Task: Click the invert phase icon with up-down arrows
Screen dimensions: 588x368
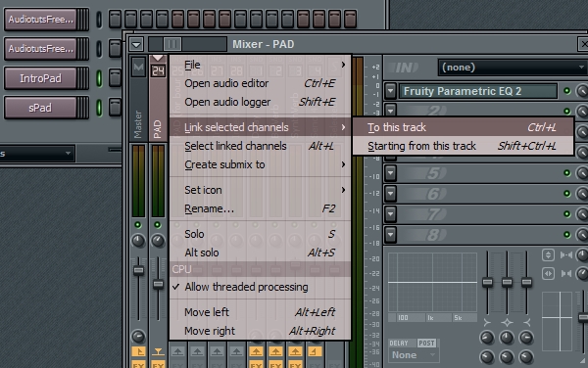Action: 548,255
